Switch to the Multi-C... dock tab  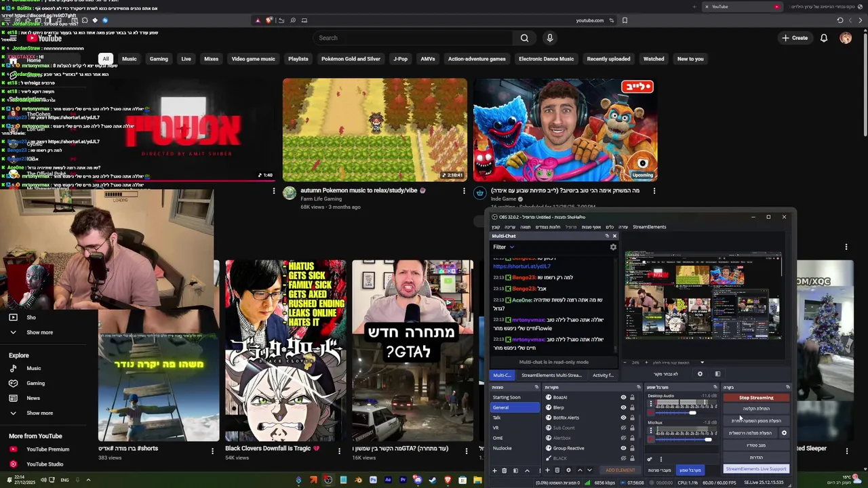[502, 375]
